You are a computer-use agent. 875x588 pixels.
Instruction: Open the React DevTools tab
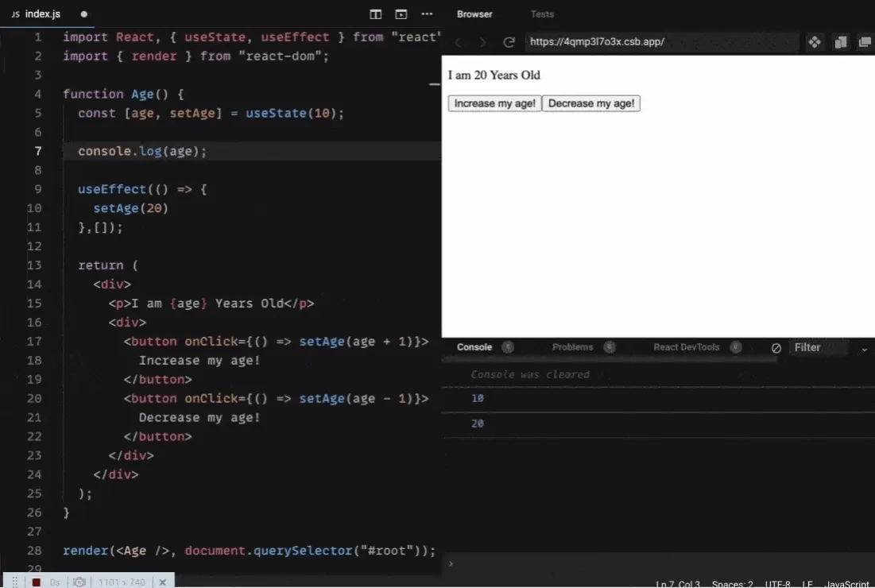(x=687, y=347)
